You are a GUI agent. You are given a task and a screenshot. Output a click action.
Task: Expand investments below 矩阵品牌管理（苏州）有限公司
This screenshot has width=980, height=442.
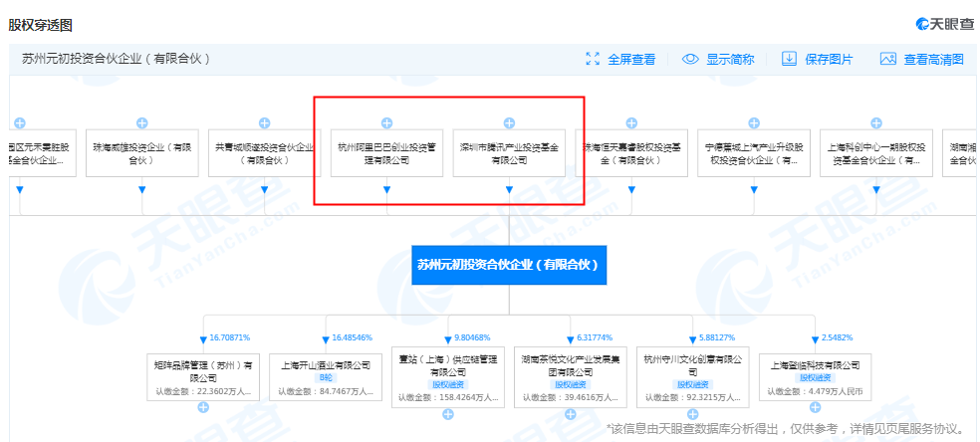203,408
